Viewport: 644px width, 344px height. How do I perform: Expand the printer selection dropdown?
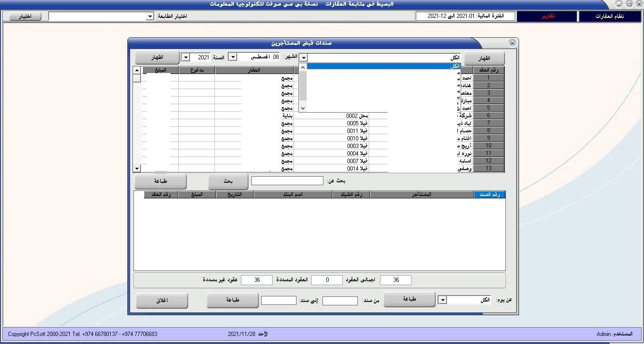[x=150, y=16]
